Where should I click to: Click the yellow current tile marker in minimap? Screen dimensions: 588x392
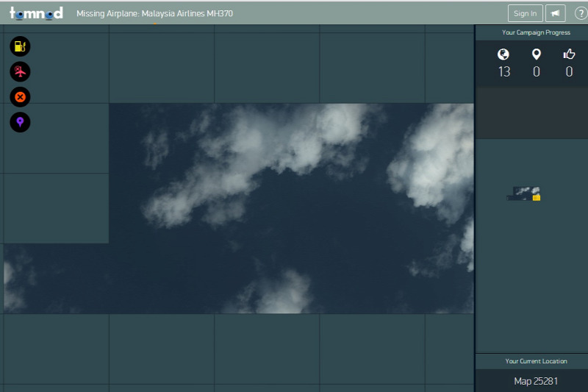tap(537, 198)
